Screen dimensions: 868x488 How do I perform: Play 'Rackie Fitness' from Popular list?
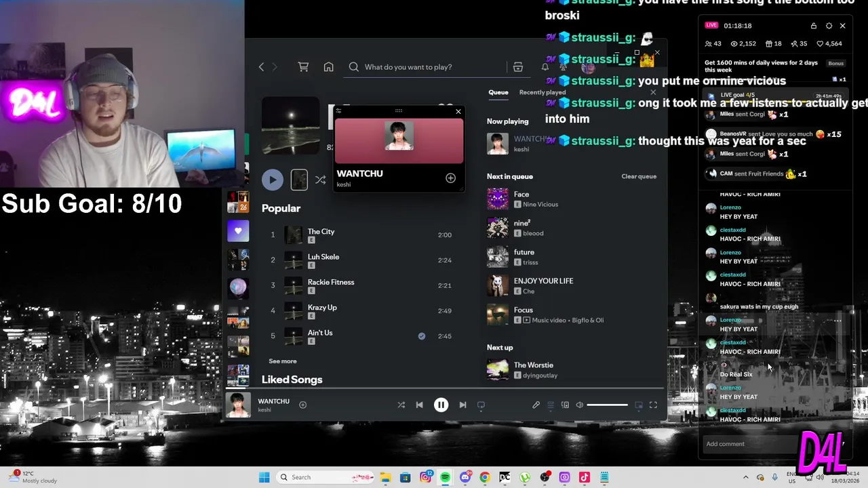pyautogui.click(x=360, y=285)
